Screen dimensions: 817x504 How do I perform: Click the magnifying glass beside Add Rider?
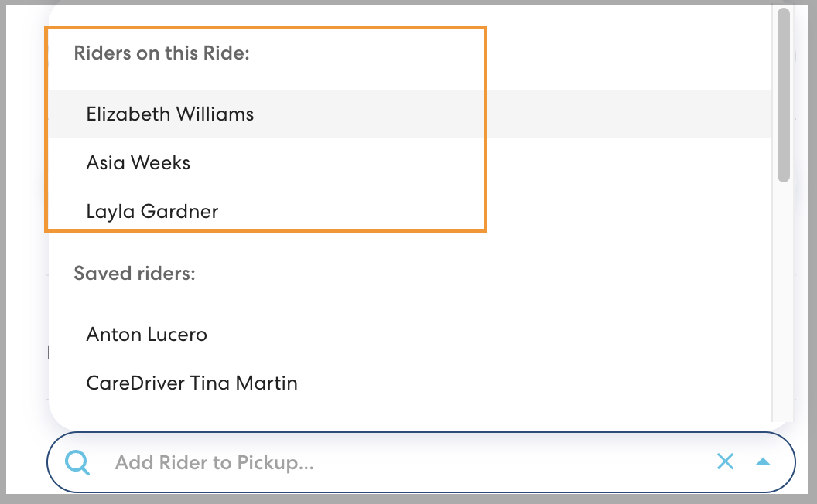point(77,462)
